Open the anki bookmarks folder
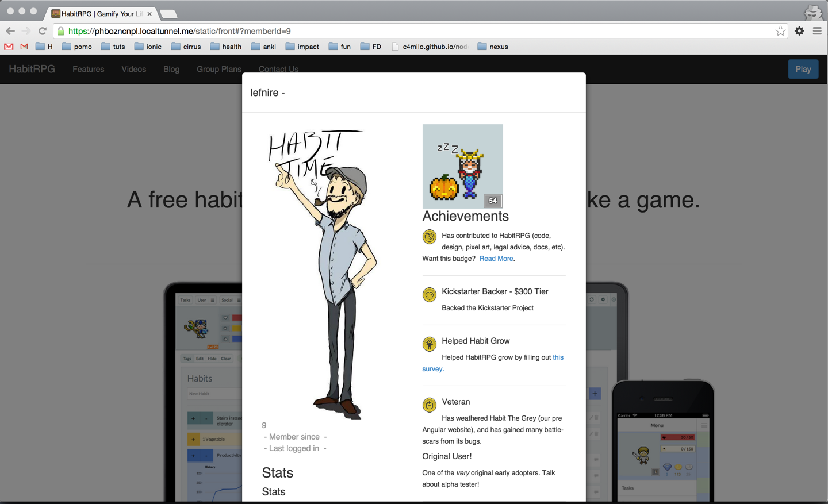 tap(264, 47)
